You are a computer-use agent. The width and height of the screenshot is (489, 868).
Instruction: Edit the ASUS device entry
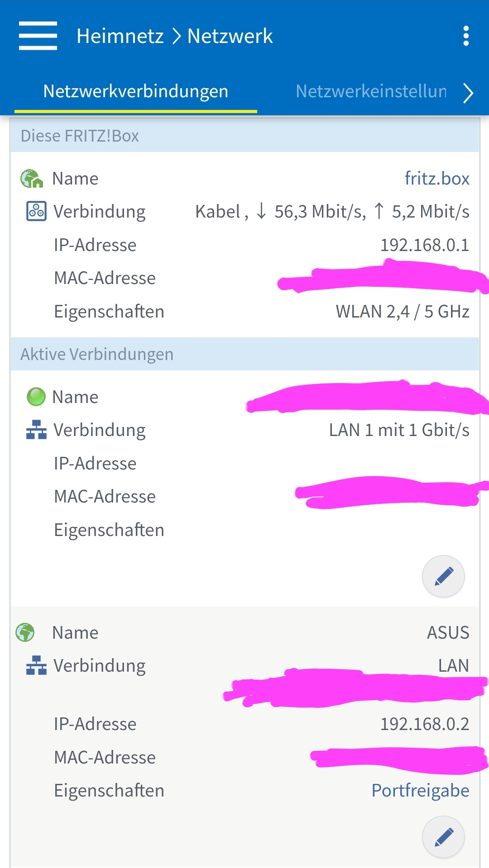point(443,837)
